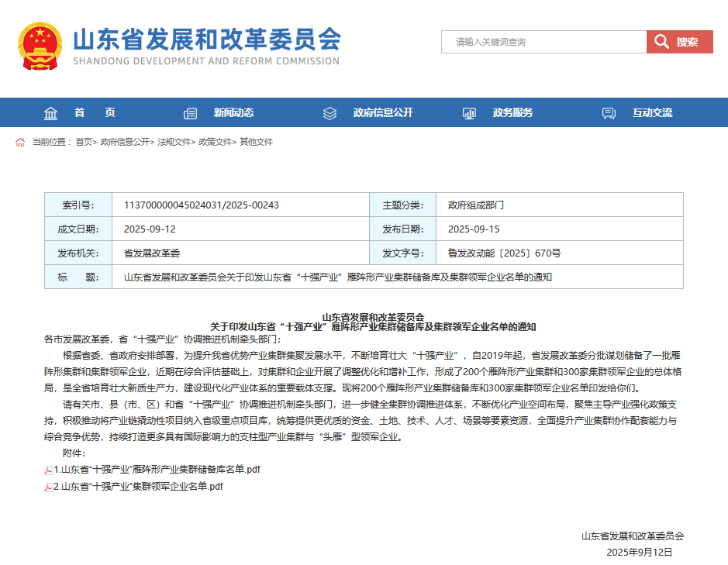Click the national emblem logo
This screenshot has height=565, width=728.
(40, 43)
